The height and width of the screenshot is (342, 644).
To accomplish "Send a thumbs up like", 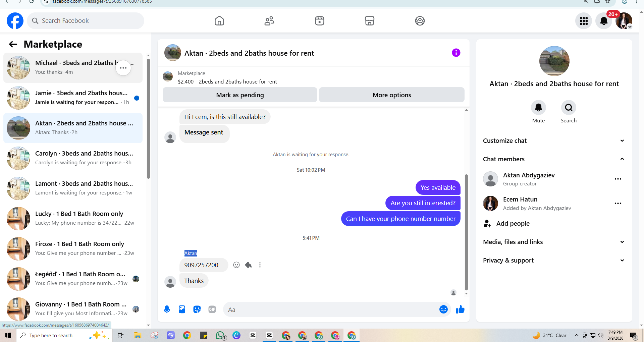I will (x=460, y=309).
